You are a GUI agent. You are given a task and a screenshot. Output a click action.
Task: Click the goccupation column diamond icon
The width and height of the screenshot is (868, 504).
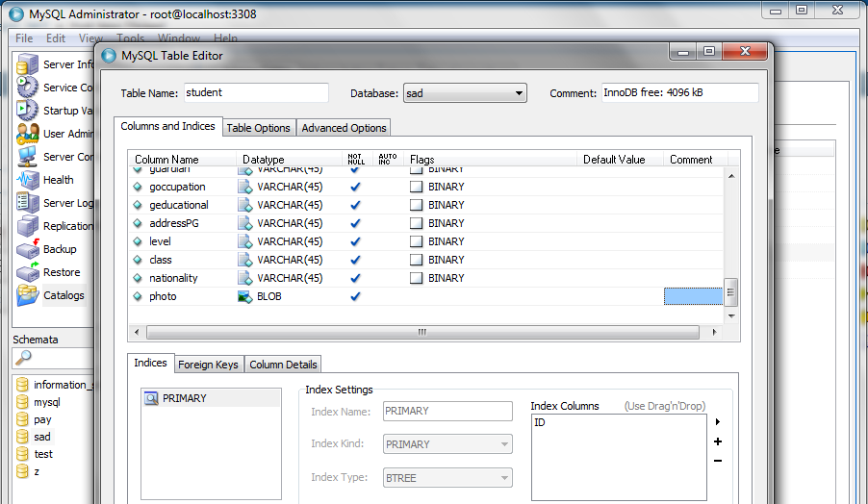tap(138, 187)
